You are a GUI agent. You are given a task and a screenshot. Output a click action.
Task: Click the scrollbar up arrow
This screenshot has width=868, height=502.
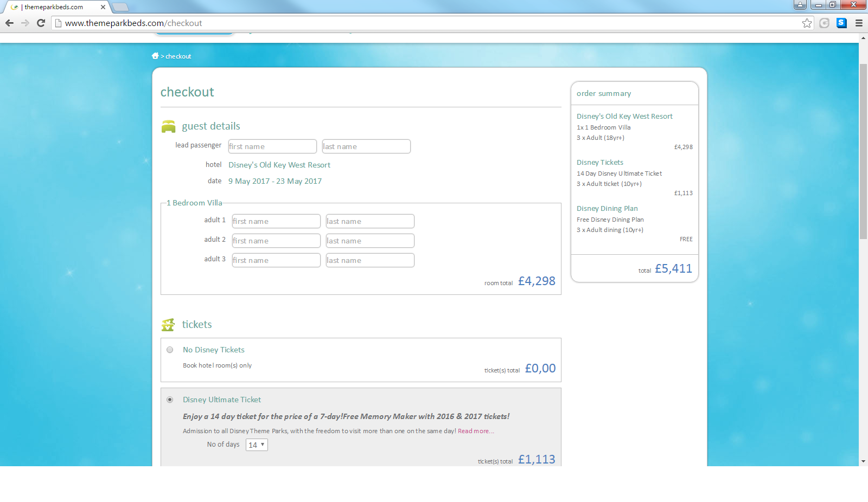(x=863, y=38)
